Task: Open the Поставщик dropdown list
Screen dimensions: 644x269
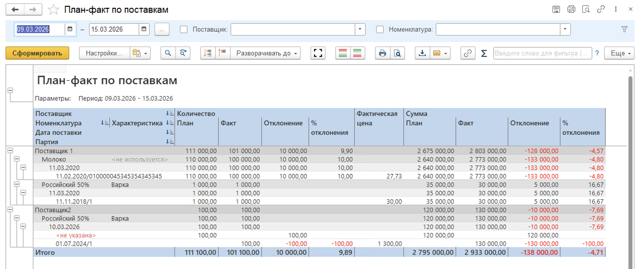Action: [360, 30]
